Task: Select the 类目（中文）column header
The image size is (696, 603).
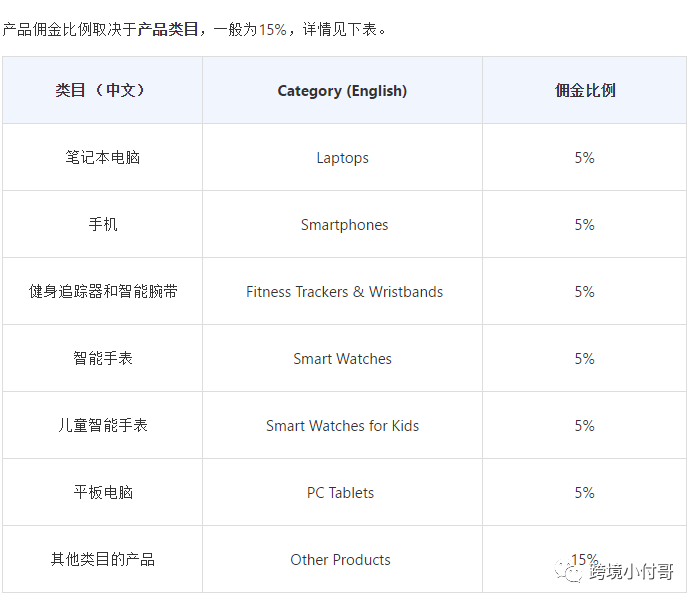Action: (x=103, y=90)
